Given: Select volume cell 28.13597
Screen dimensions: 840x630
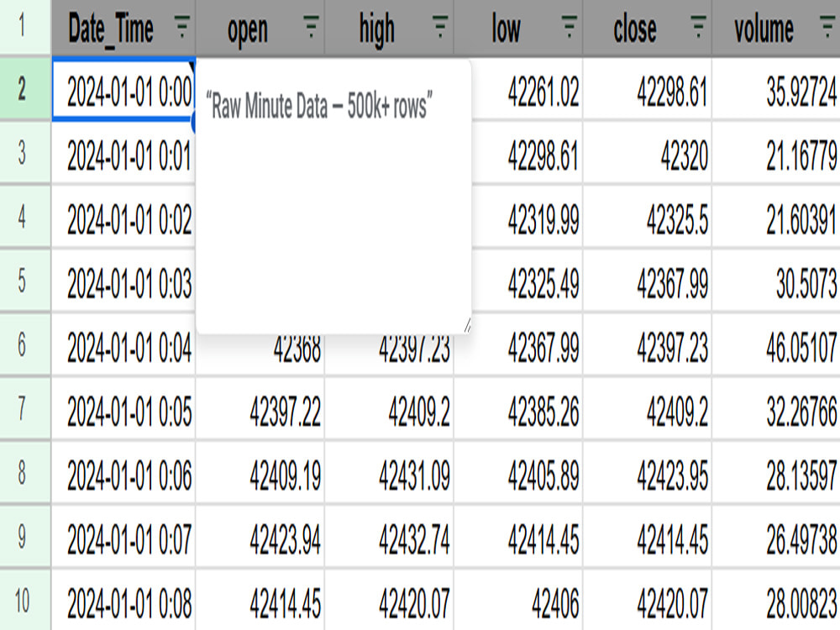Looking at the screenshot, I should coord(776,472).
